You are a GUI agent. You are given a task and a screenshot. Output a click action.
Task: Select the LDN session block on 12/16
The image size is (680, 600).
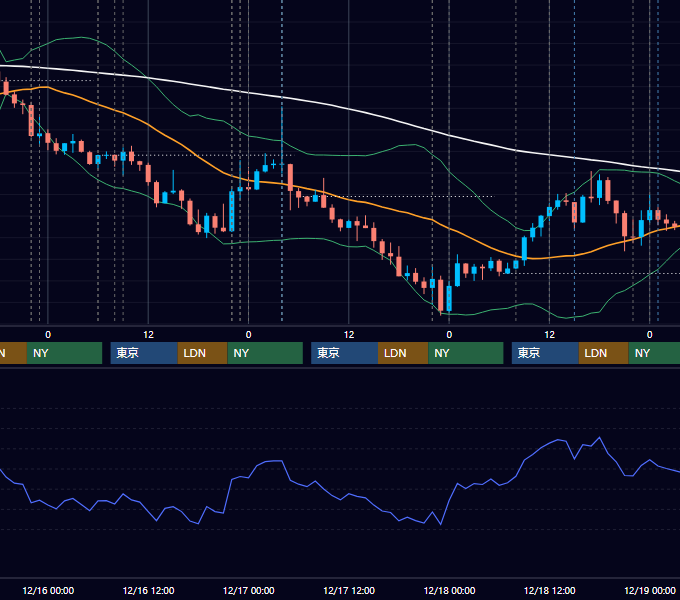(x=203, y=353)
